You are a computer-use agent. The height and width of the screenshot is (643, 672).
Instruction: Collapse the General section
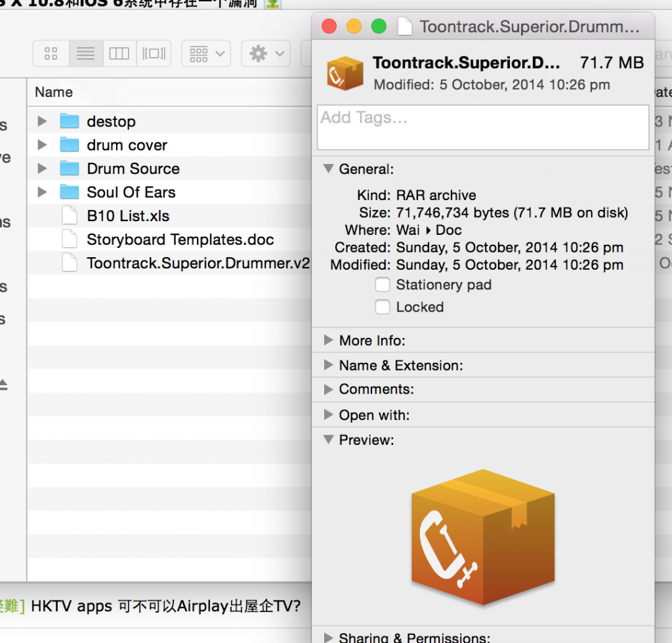click(329, 169)
